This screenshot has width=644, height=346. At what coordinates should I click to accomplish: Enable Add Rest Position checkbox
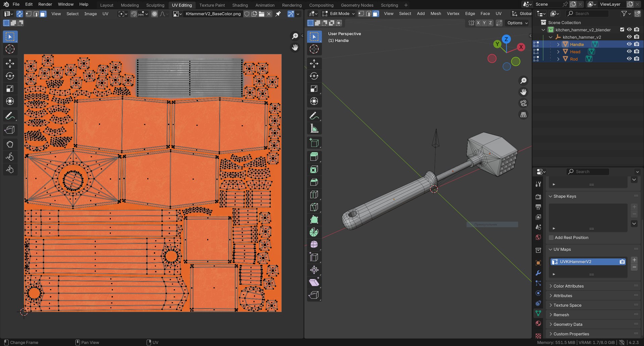551,238
